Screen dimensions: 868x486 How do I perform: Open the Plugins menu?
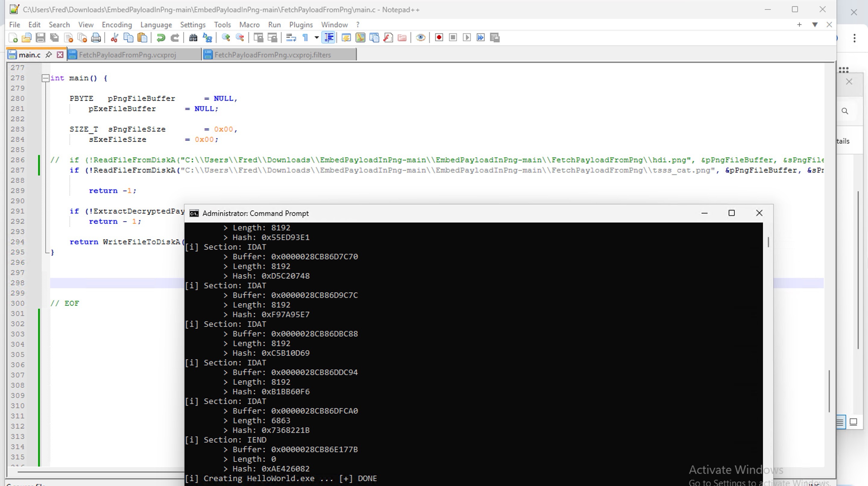point(301,25)
